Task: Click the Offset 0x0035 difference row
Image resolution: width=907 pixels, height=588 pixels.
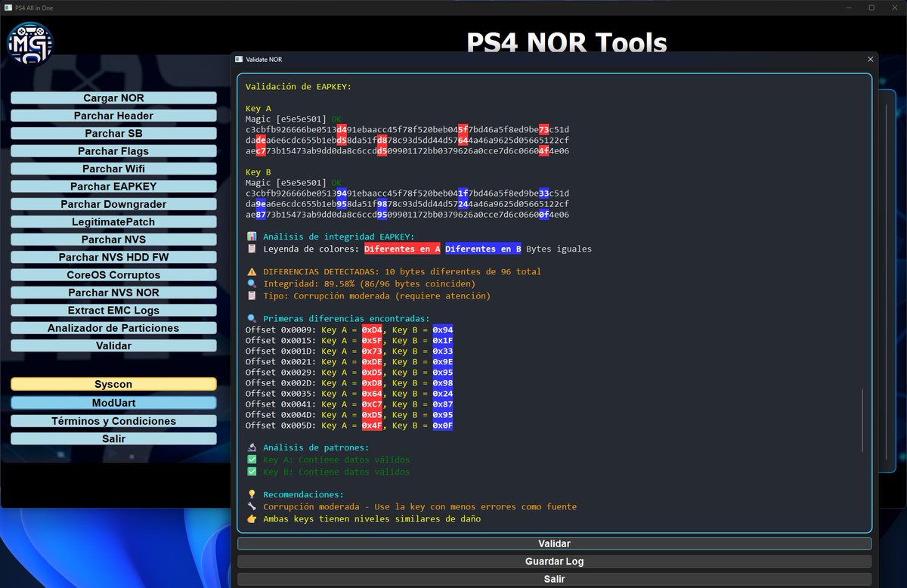Action: [349, 394]
